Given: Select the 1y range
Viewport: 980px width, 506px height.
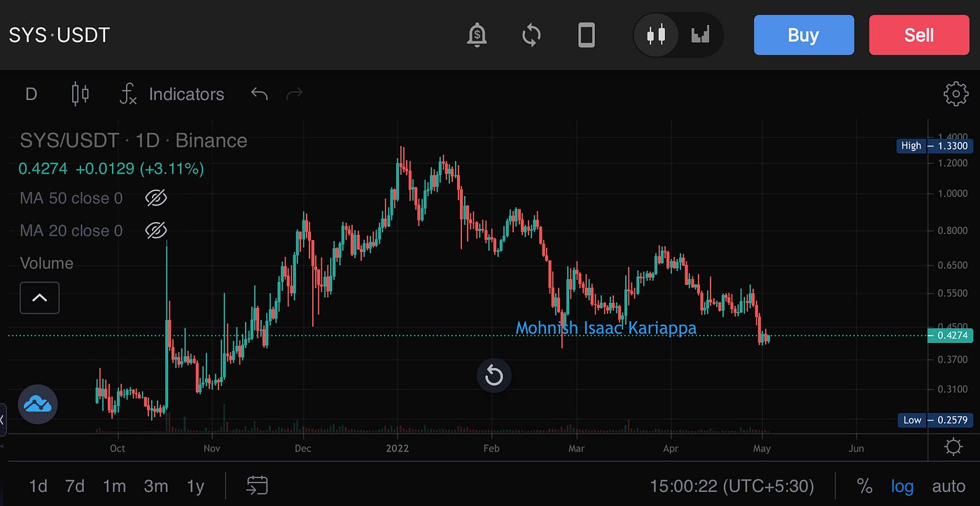Looking at the screenshot, I should (x=195, y=486).
